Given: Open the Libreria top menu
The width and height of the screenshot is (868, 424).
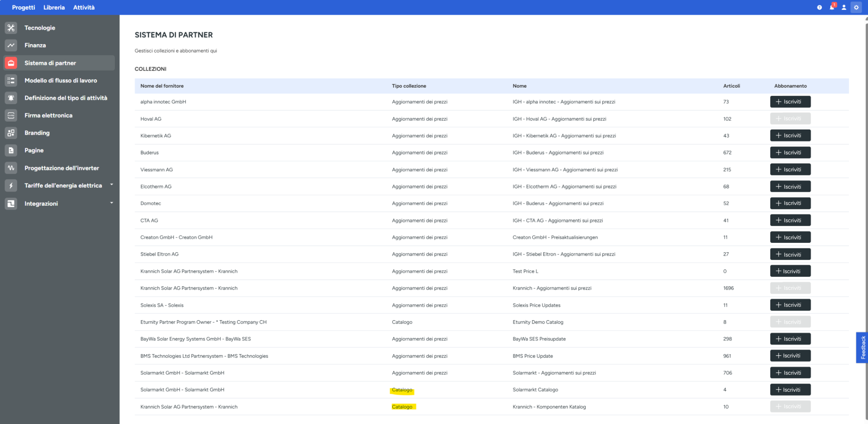Looking at the screenshot, I should pyautogui.click(x=54, y=7).
